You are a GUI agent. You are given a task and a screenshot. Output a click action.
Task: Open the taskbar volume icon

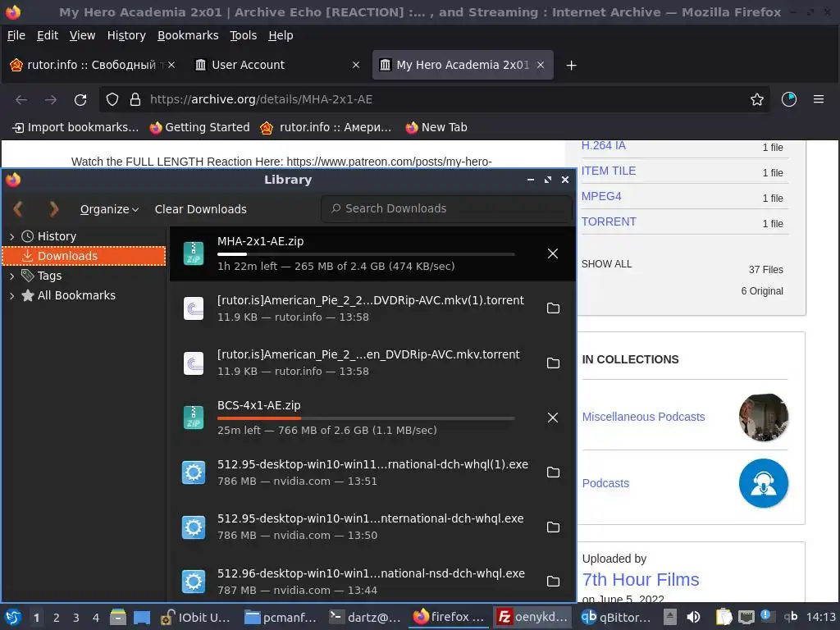pos(694,617)
